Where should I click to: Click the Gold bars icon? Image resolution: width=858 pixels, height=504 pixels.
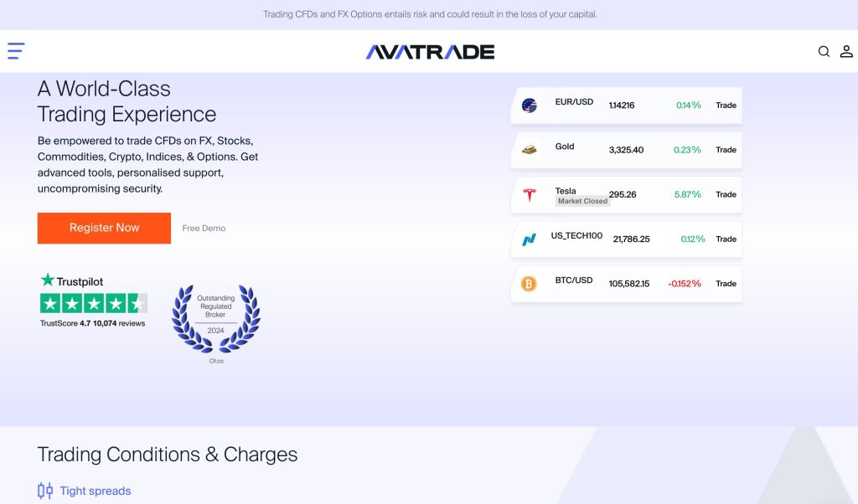click(x=530, y=150)
